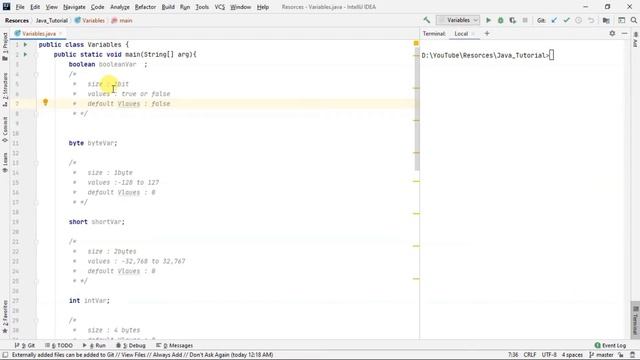Open the Tools menu

[x=202, y=7]
